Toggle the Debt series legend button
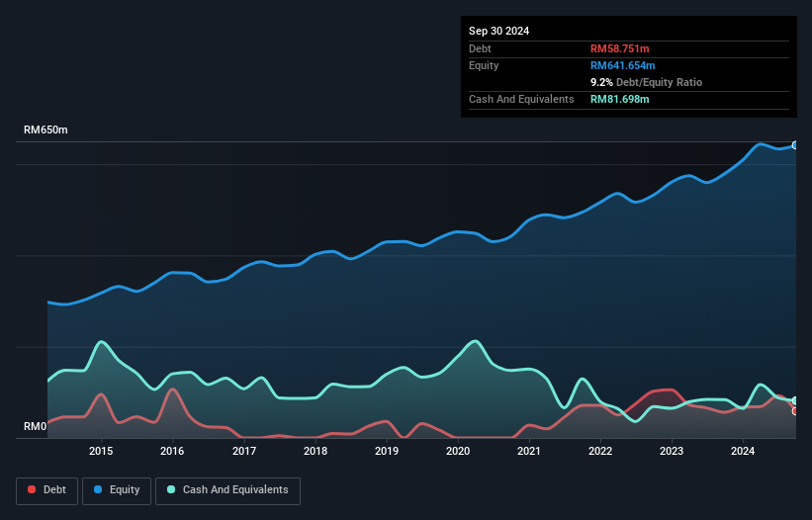The image size is (812, 520). [47, 490]
